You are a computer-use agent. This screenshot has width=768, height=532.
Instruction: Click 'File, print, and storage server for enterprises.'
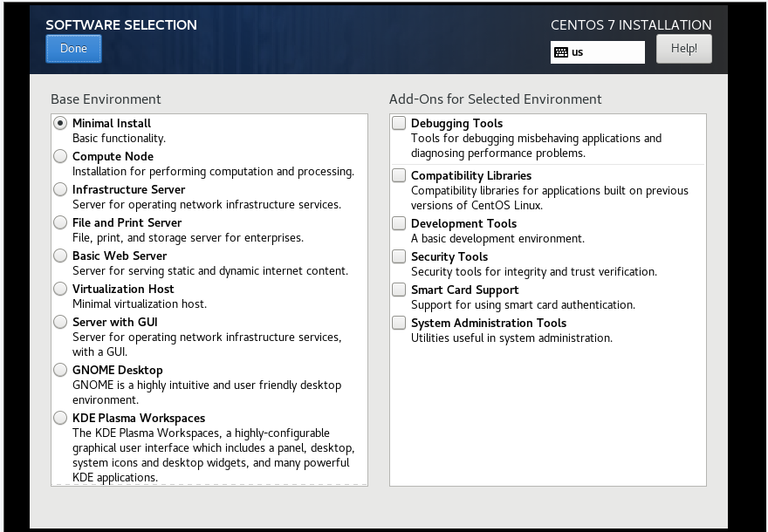pos(189,238)
